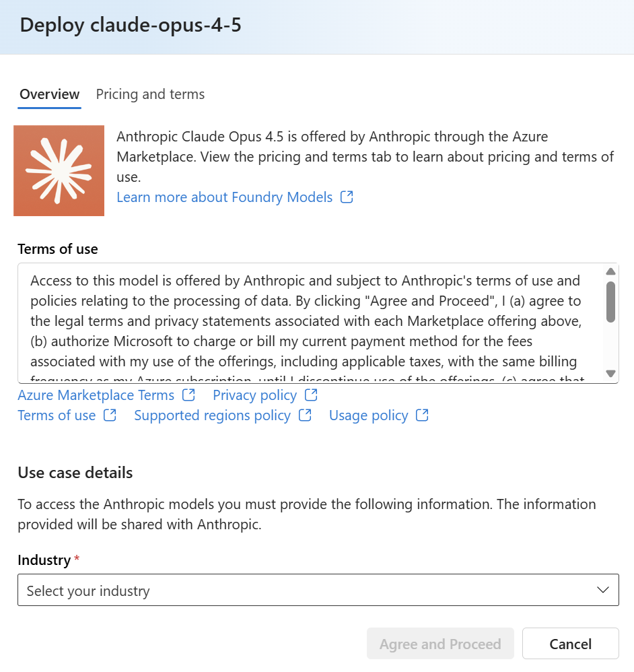
Task: Click the Cancel button
Action: click(x=570, y=644)
